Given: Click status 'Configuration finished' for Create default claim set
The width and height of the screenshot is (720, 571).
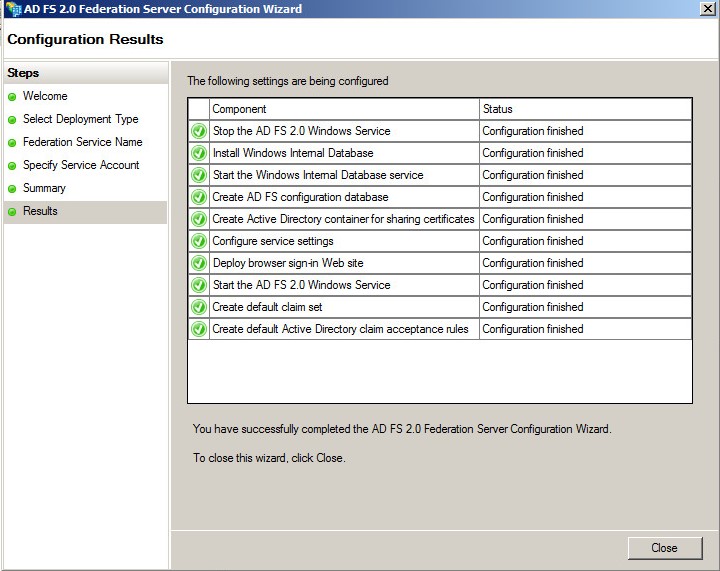Looking at the screenshot, I should click(x=533, y=307).
